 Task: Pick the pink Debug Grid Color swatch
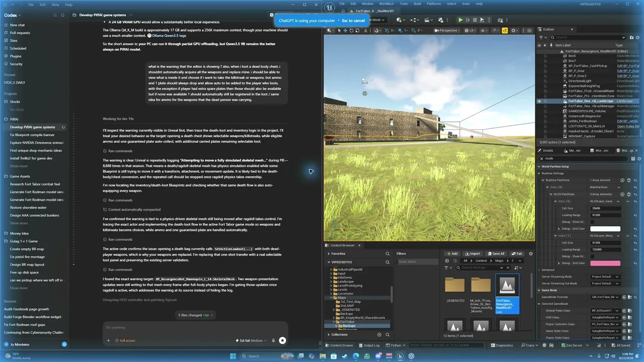coord(605,263)
